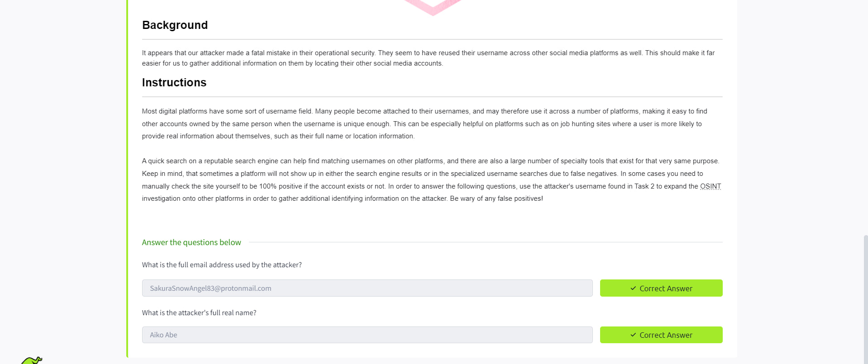868x364 pixels.
Task: Click the green "Answer the questions below" label
Action: point(191,242)
